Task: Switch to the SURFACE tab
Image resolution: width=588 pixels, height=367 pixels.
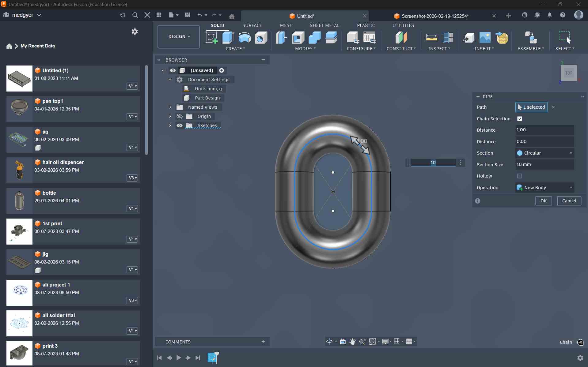Action: pos(252,25)
